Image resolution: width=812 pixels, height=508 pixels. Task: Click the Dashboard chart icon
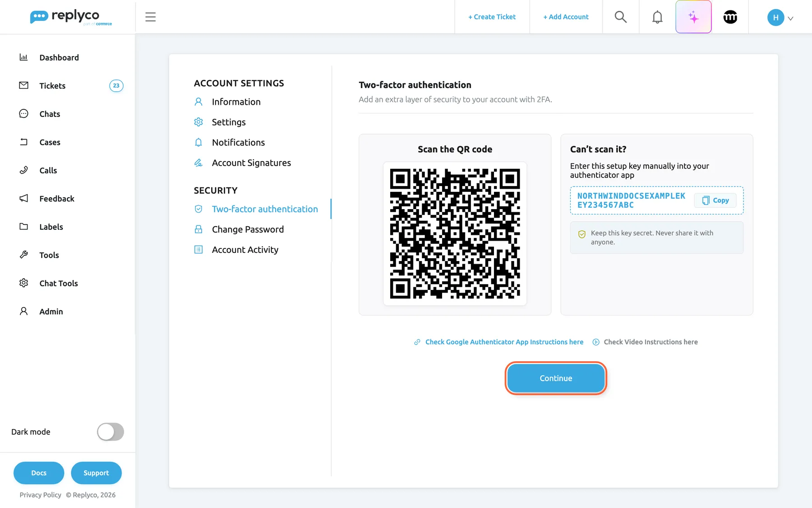pos(23,57)
